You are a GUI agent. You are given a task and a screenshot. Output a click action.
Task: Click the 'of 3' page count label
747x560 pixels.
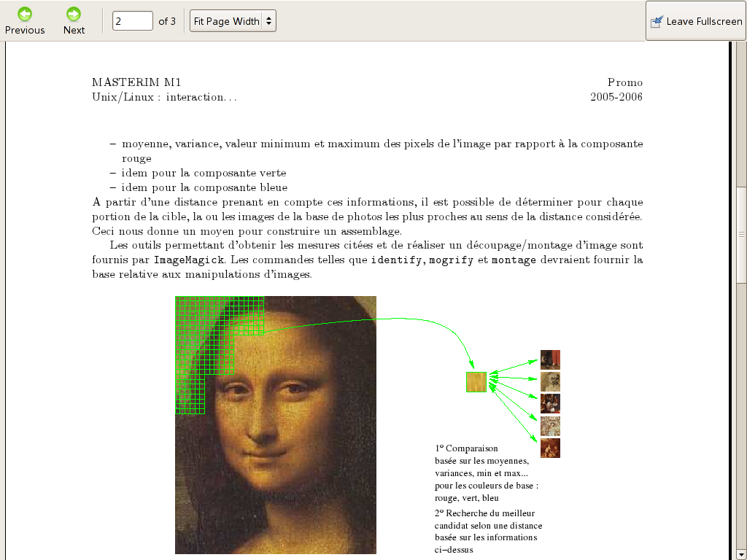(167, 21)
